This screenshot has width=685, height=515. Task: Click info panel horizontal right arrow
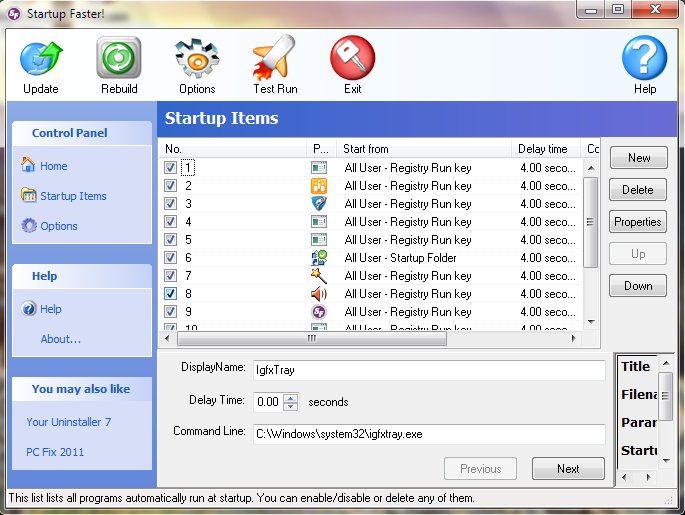coord(649,477)
